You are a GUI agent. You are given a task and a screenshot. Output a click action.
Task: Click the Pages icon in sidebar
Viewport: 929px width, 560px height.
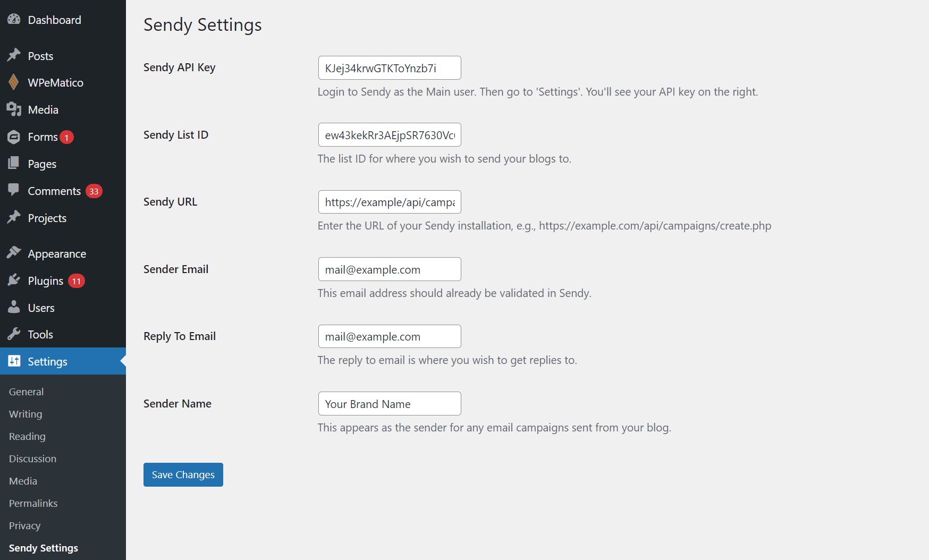pyautogui.click(x=14, y=164)
